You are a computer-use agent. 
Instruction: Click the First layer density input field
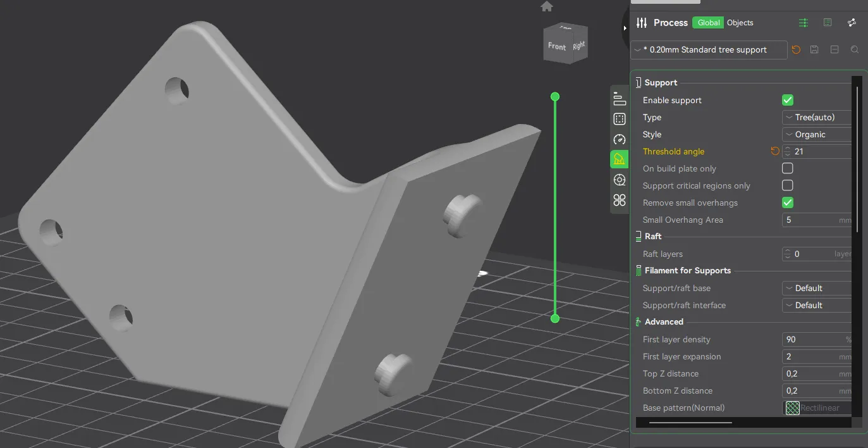tap(816, 339)
